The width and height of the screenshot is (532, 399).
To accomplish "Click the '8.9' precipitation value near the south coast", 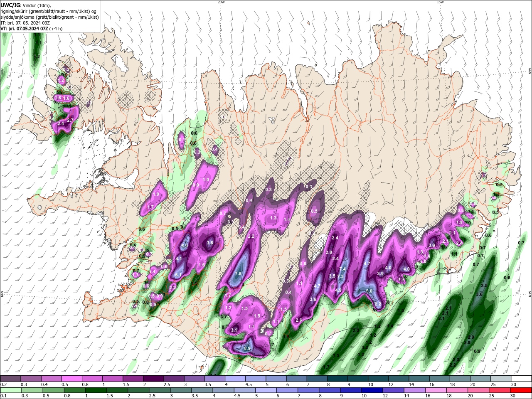I will click(x=247, y=348).
